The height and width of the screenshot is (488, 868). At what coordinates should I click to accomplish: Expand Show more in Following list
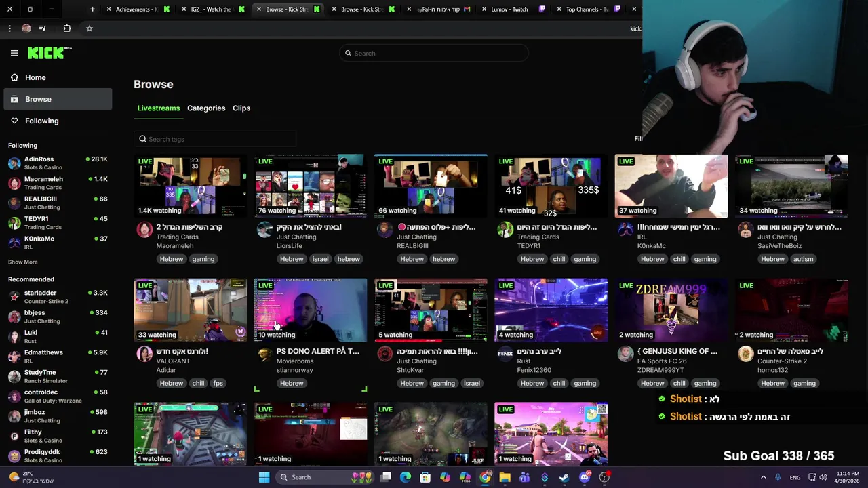pyautogui.click(x=23, y=262)
